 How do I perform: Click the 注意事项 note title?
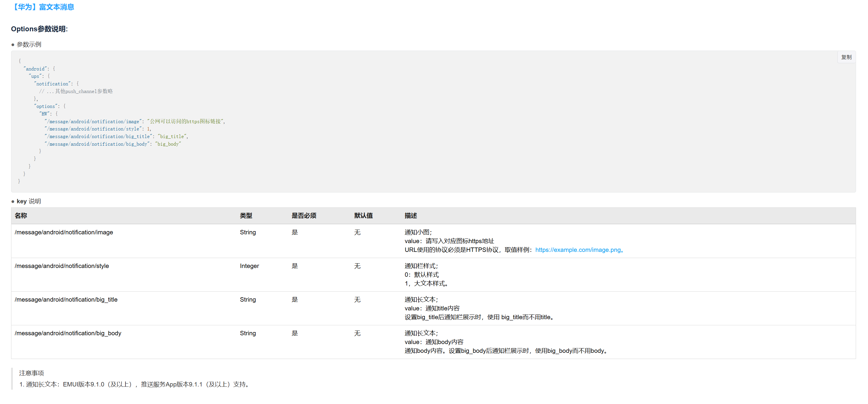[x=31, y=373]
